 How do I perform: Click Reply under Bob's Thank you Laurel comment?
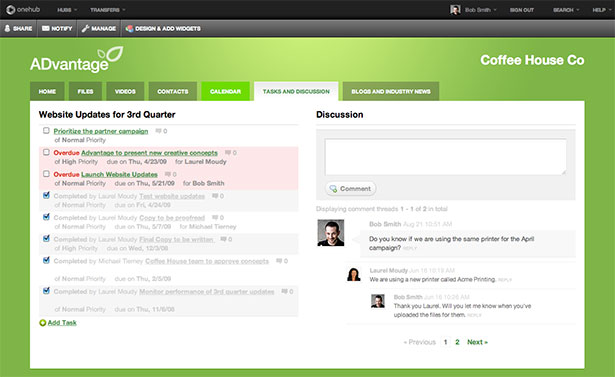(474, 315)
